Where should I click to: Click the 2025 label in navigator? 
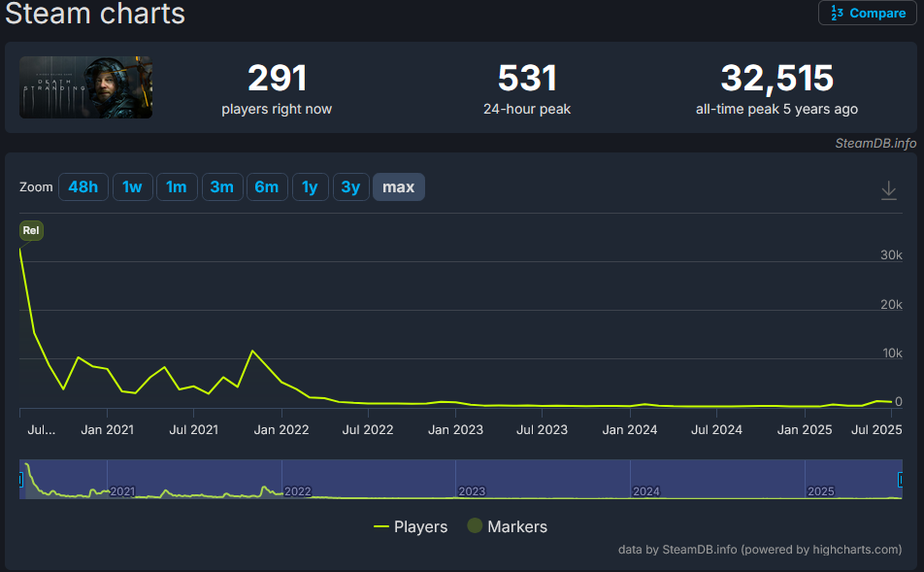click(820, 491)
